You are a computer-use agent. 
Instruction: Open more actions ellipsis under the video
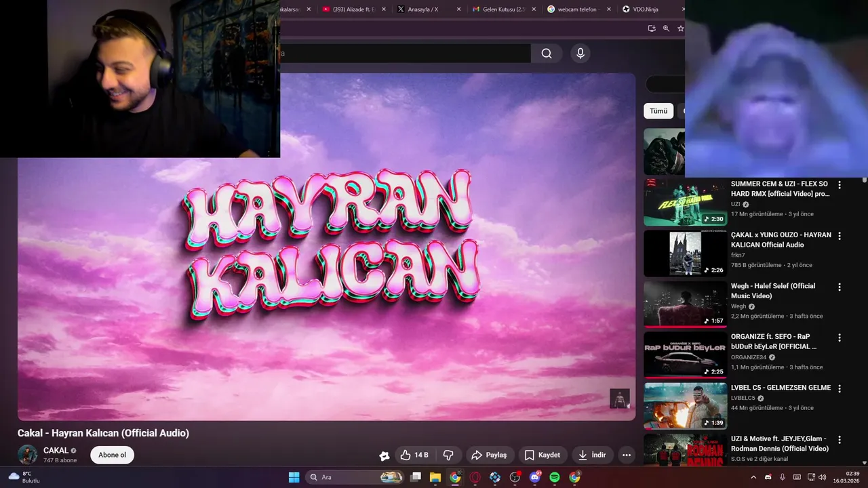pyautogui.click(x=627, y=455)
